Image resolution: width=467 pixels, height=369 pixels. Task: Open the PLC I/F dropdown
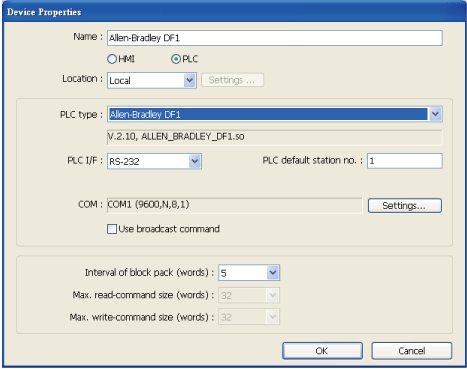point(154,161)
